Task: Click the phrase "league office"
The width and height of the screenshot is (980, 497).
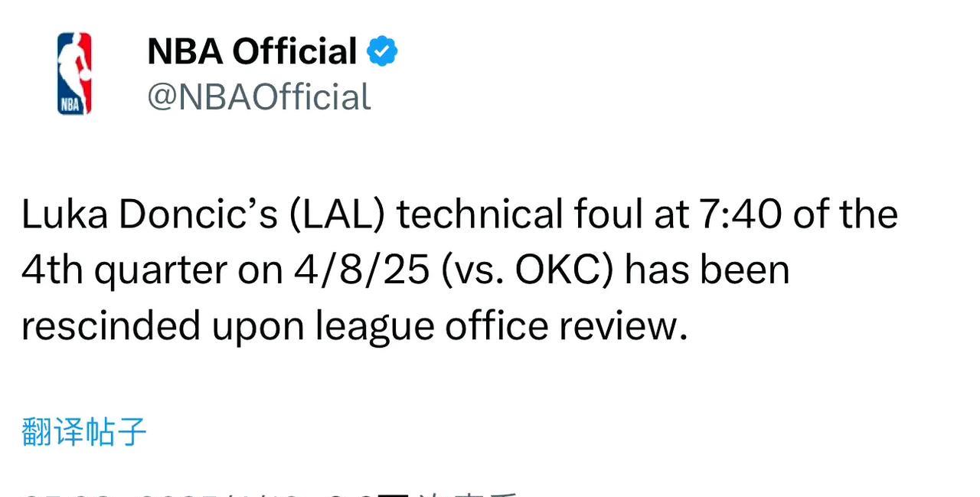Action: (431, 325)
